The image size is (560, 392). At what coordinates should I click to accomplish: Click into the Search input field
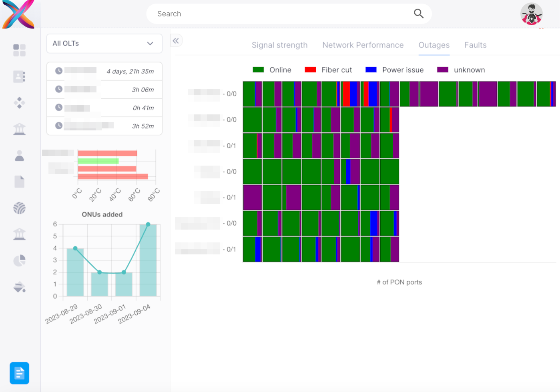click(280, 14)
